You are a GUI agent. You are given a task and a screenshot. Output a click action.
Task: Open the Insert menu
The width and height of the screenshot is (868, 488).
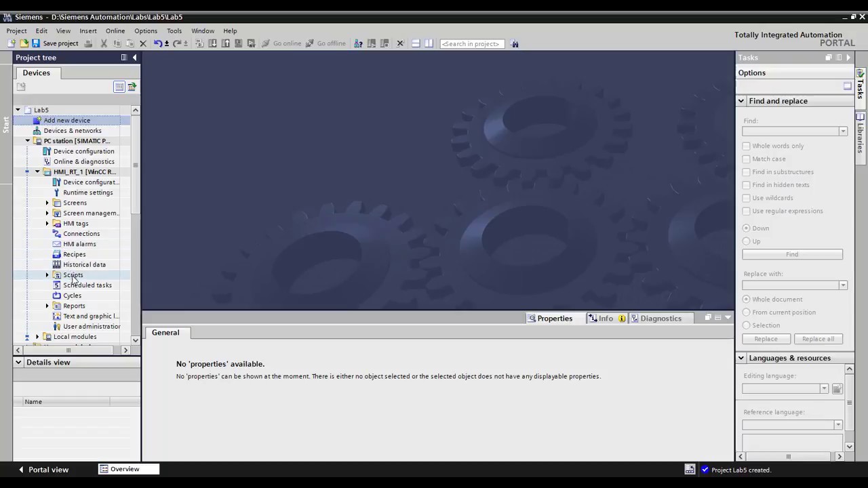pyautogui.click(x=87, y=30)
